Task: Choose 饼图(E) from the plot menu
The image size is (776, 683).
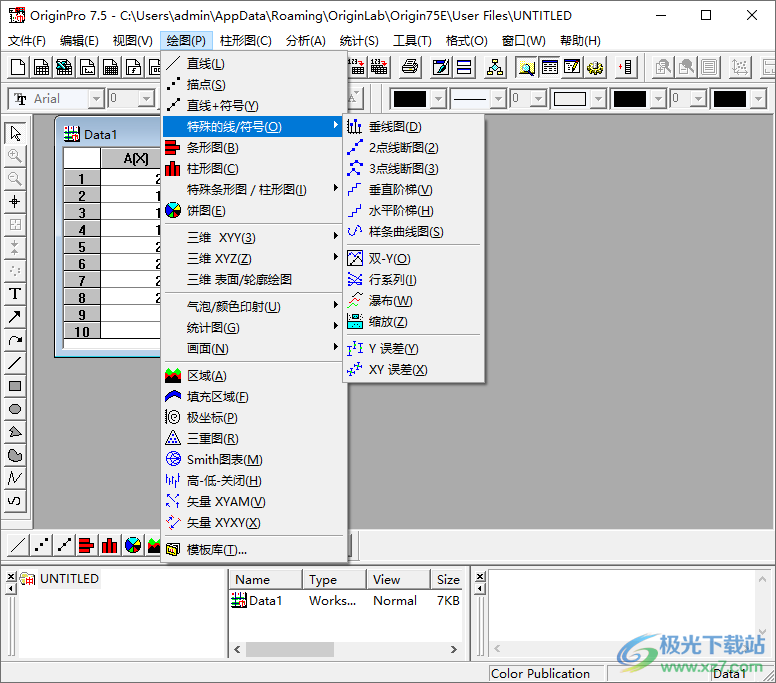Action: pyautogui.click(x=252, y=211)
